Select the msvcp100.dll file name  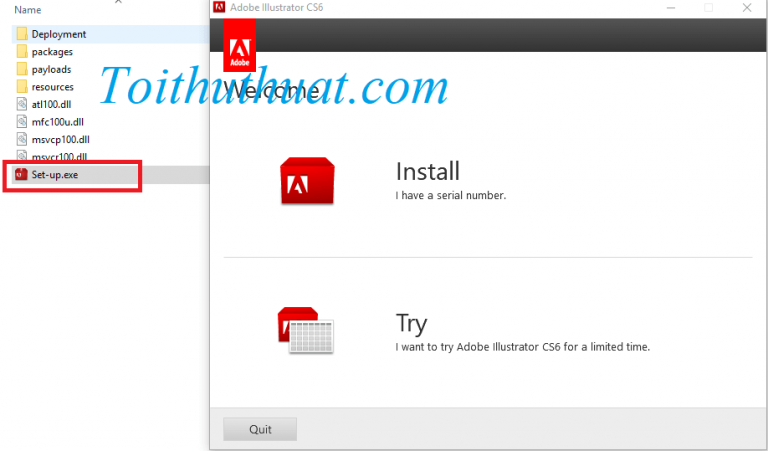(x=61, y=140)
